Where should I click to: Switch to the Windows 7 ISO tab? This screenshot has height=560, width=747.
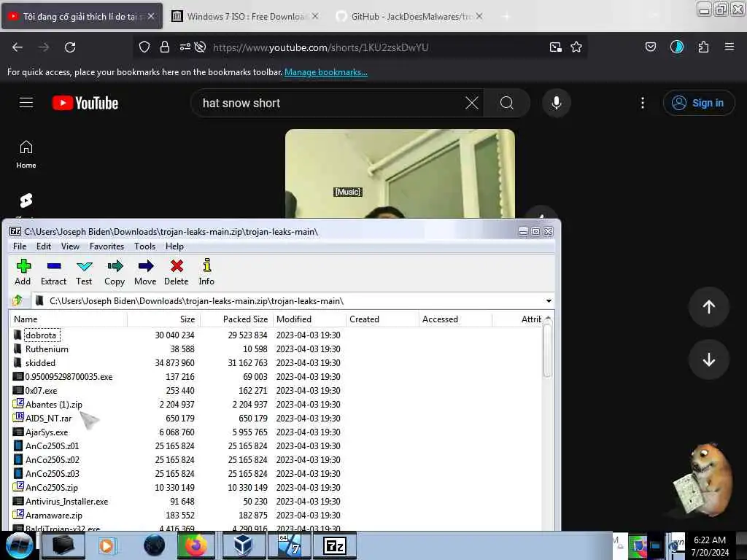[245, 16]
